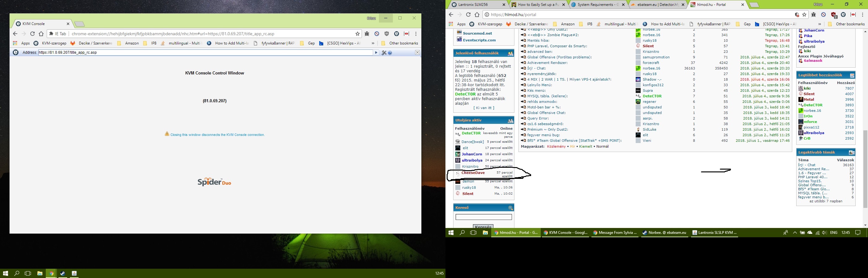Open uBlock shield extension in hlmod window
Viewport: 868px width, 278px height.
click(833, 15)
